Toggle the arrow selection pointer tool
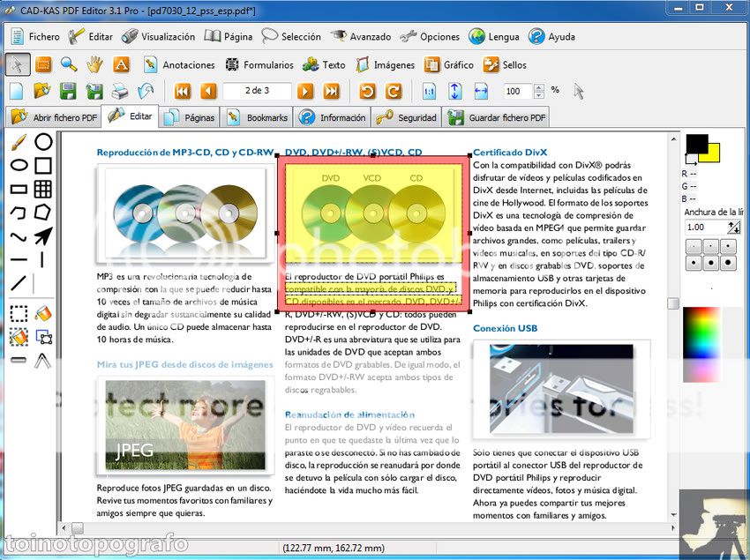This screenshot has height=560, width=750. pos(18,64)
